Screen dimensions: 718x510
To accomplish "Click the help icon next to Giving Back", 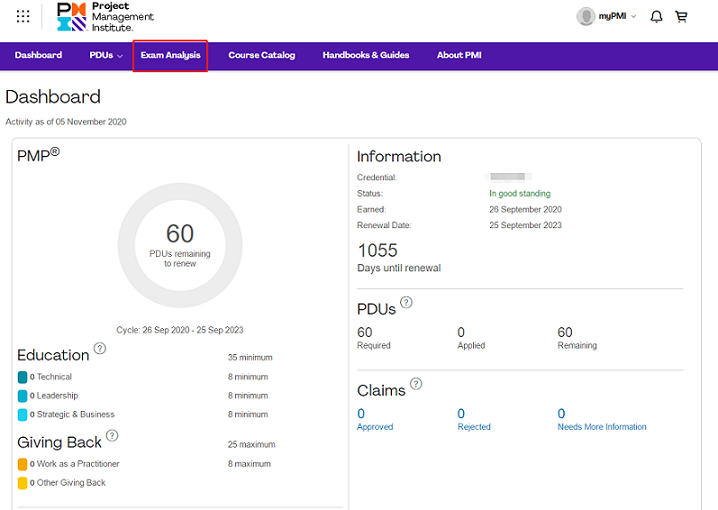I will pyautogui.click(x=112, y=435).
